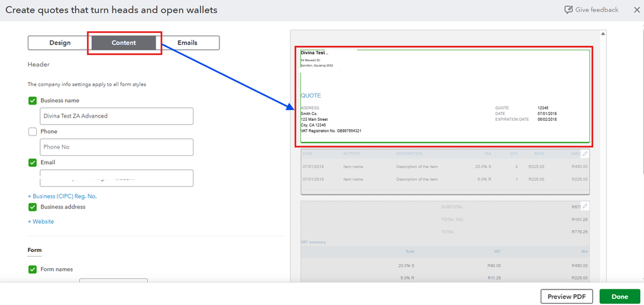
Task: Select the Content tab
Action: click(124, 43)
